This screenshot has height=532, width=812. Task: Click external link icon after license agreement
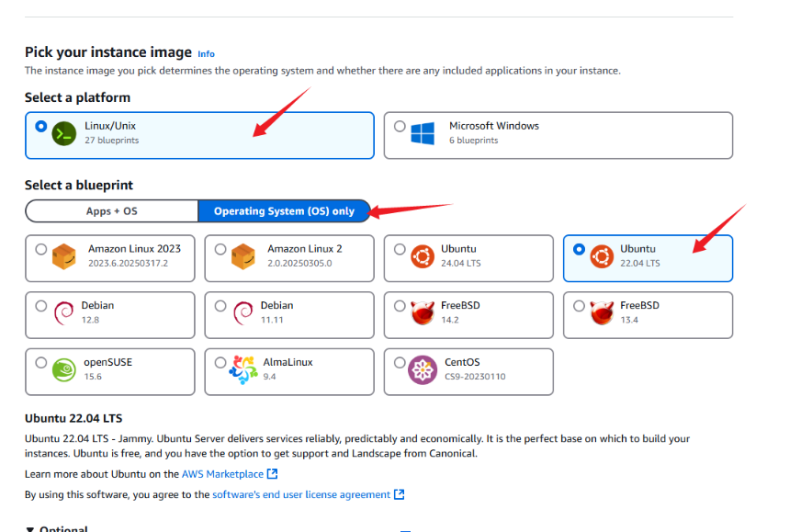click(400, 494)
